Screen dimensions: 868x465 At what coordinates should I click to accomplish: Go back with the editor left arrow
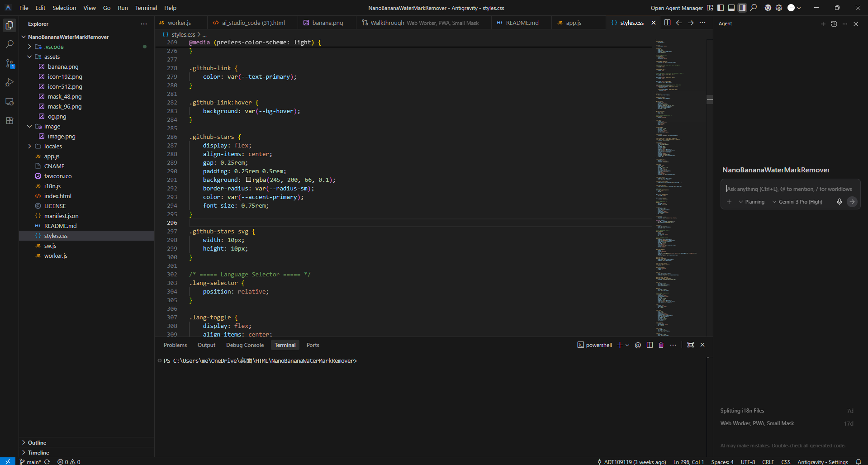click(x=679, y=23)
